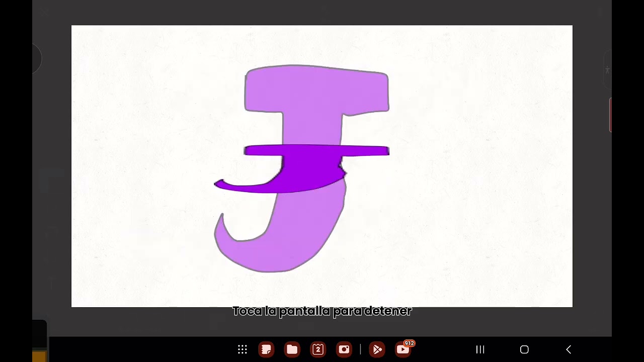Open the Calendar app icon
The height and width of the screenshot is (362, 644).
pyautogui.click(x=318, y=349)
